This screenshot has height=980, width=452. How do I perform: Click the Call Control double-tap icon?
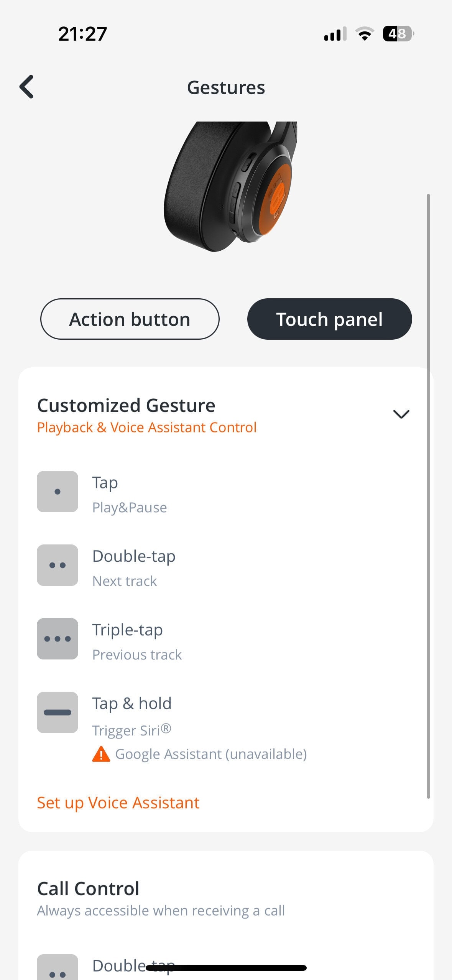(x=58, y=968)
